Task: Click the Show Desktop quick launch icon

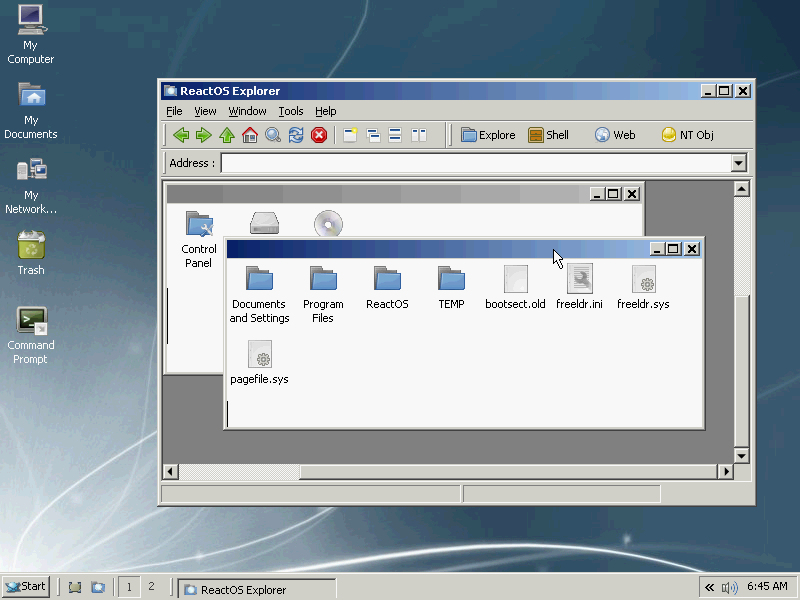Action: pyautogui.click(x=75, y=587)
